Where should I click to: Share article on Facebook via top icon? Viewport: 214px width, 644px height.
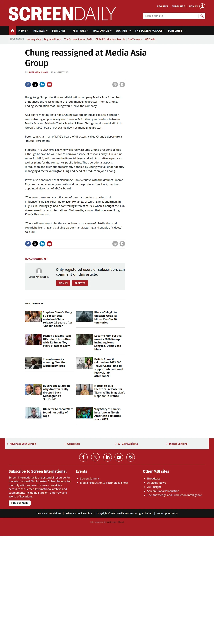[x=28, y=84]
